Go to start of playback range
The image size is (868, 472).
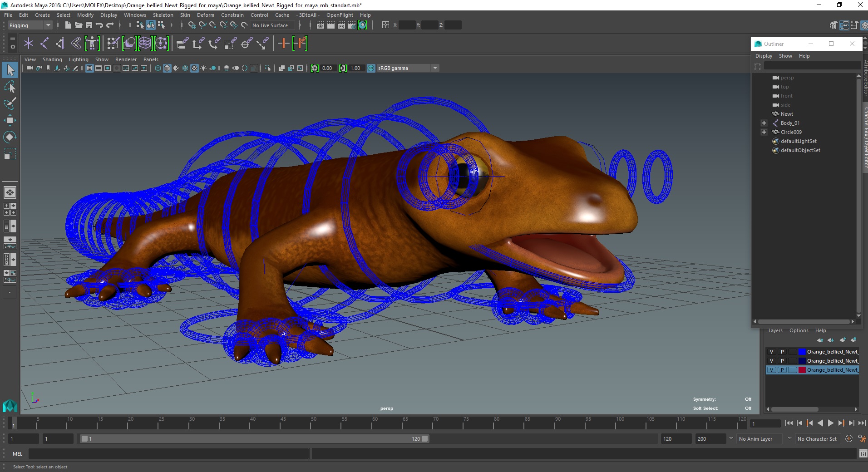(x=789, y=423)
